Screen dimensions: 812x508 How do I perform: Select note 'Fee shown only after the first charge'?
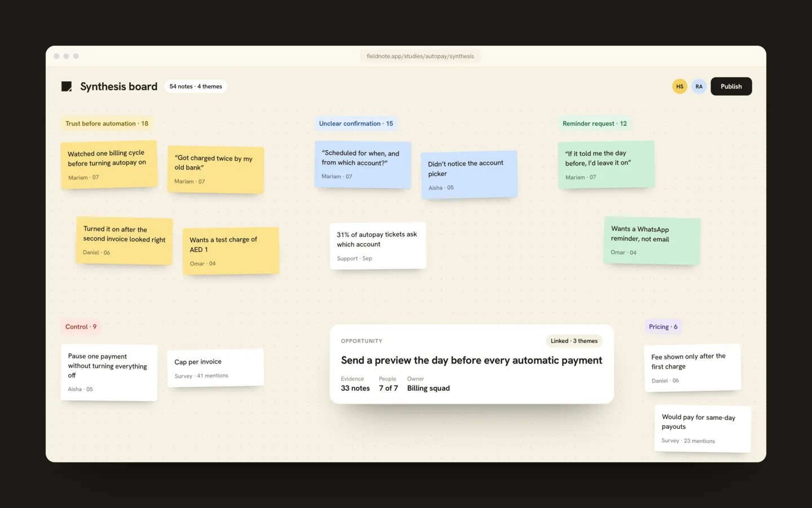pyautogui.click(x=692, y=367)
